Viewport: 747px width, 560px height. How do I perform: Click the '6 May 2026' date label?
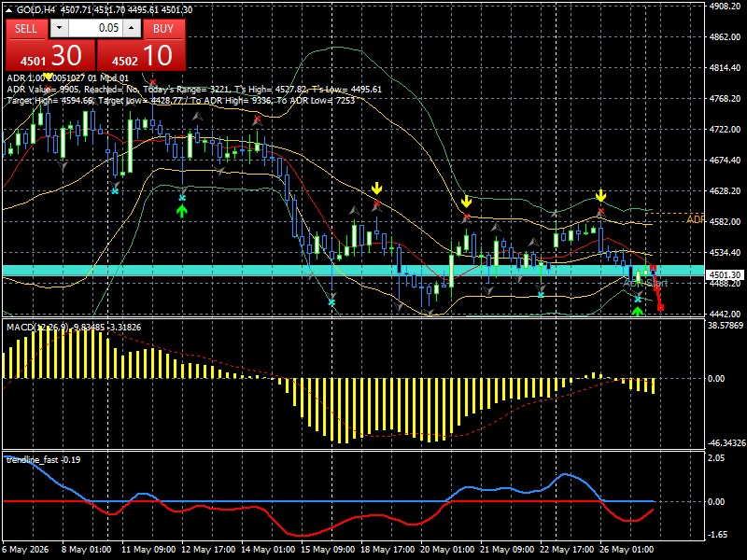pyautogui.click(x=25, y=550)
